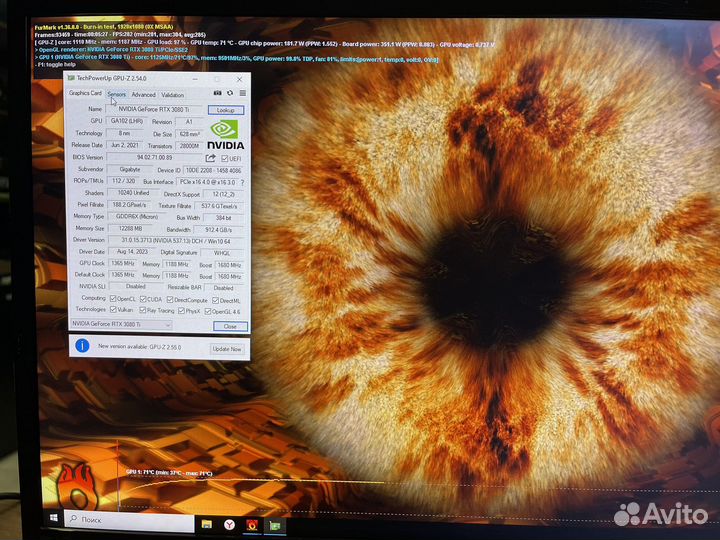Click the Lookup button
720x540 pixels.
click(x=225, y=110)
